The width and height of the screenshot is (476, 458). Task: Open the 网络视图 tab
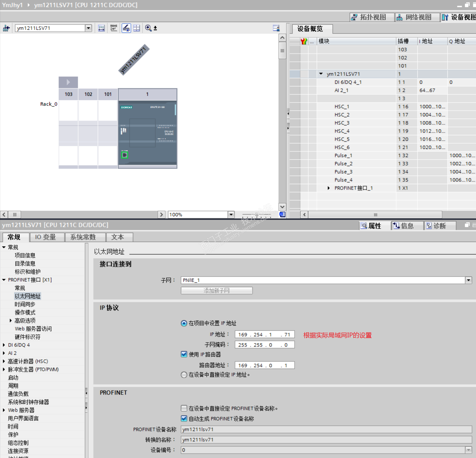click(x=418, y=17)
